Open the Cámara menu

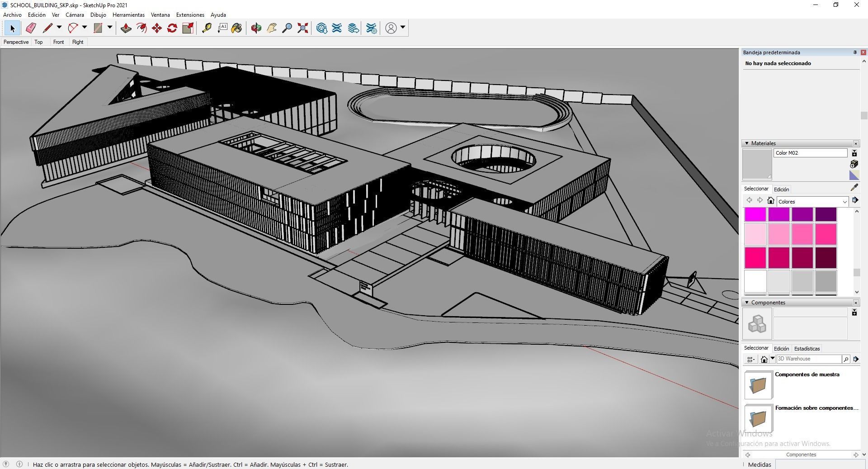[x=75, y=15]
